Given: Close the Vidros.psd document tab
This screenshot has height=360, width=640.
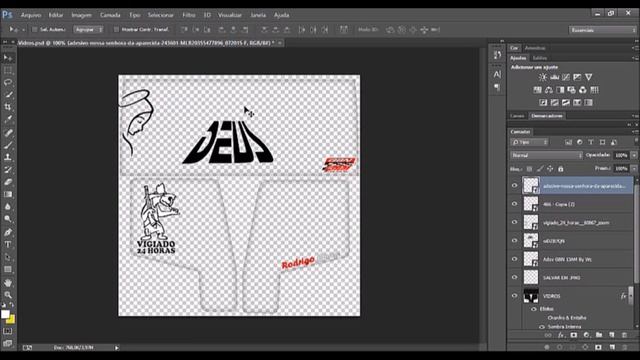Looking at the screenshot, I should [x=280, y=43].
